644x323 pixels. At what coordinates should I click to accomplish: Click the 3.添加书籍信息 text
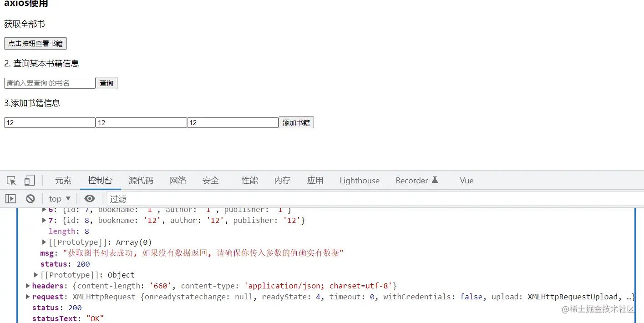click(32, 103)
